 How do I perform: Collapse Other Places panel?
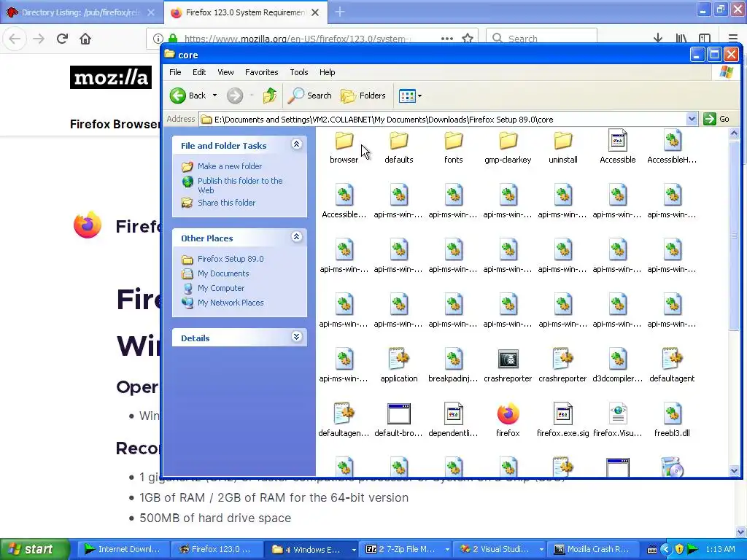pyautogui.click(x=296, y=237)
